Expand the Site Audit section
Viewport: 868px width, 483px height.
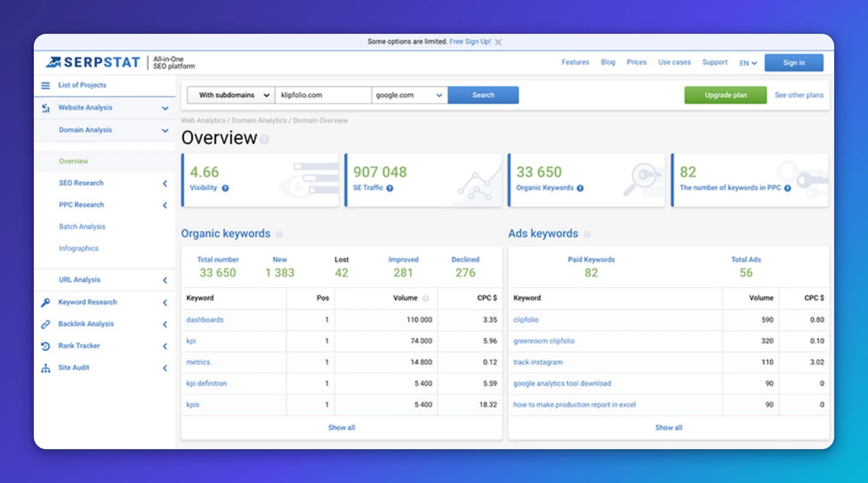pos(165,368)
